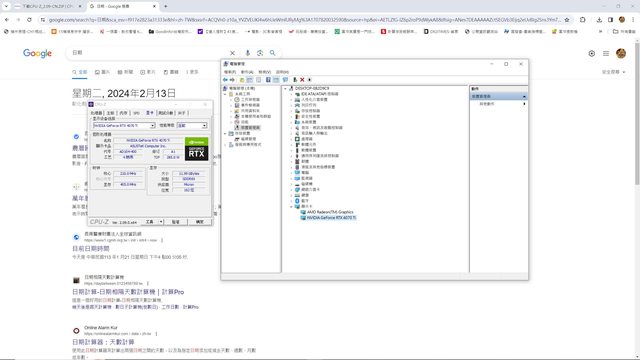Open the GPU selection dropdown in CPU-Z
The width and height of the screenshot is (640, 360).
point(152,125)
